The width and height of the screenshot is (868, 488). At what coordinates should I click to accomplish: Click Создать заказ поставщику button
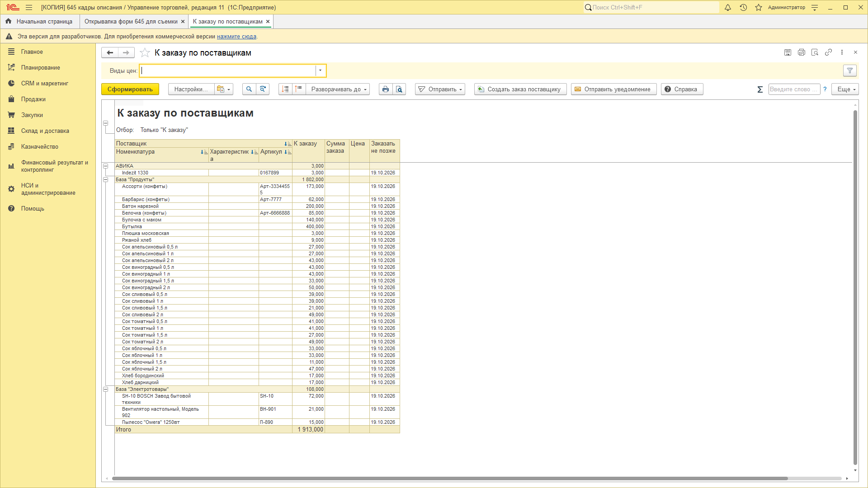[520, 89]
